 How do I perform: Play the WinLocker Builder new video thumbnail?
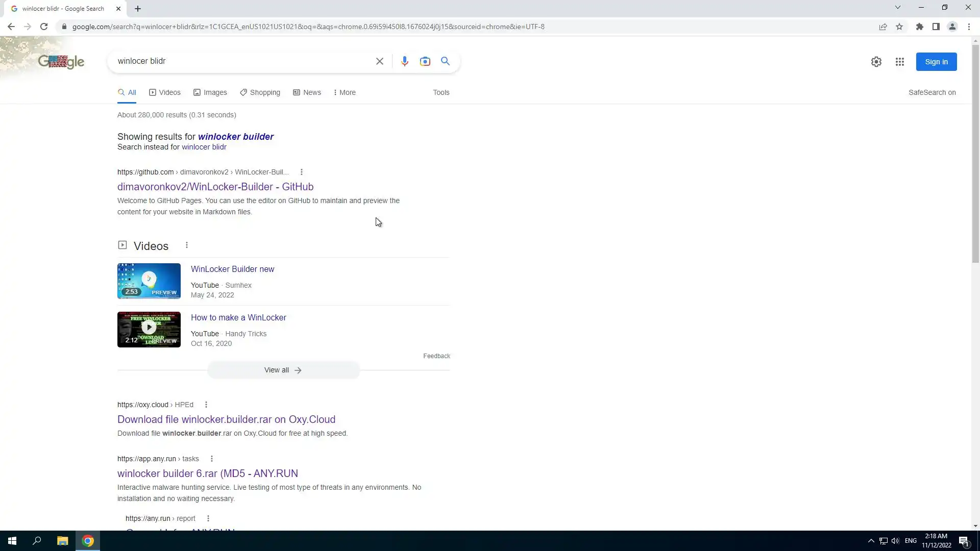pyautogui.click(x=149, y=281)
